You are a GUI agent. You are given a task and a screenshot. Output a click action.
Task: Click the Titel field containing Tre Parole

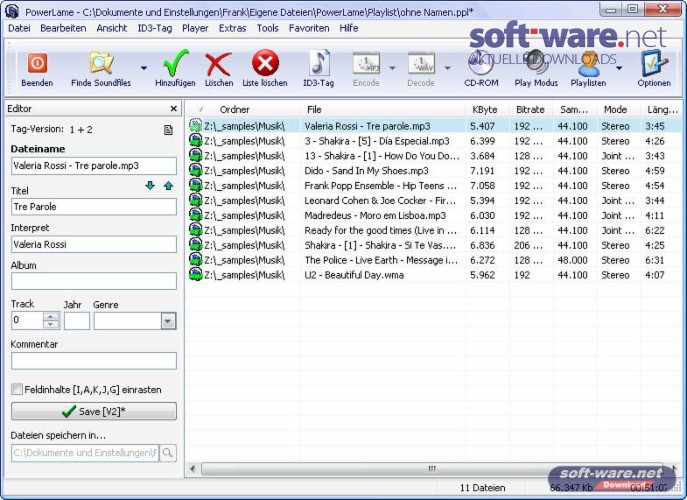click(x=94, y=207)
